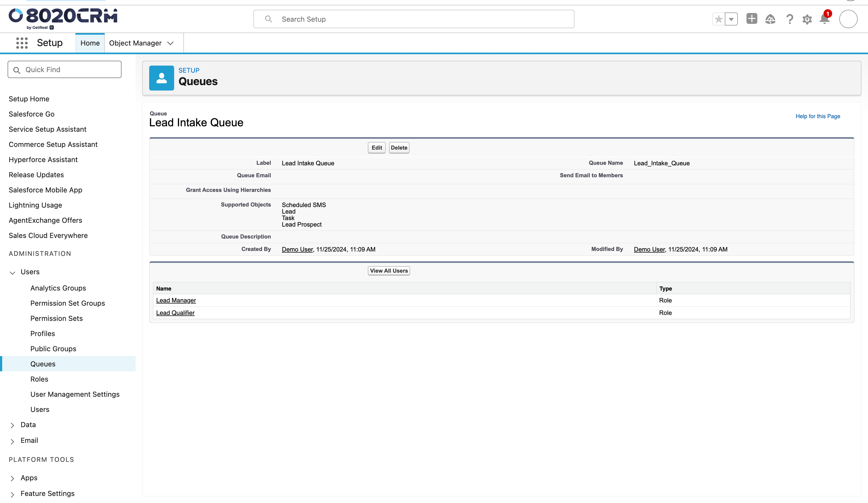Click the Scheduled SMS supported object
Screen dimensions: 868x503
[x=304, y=205]
